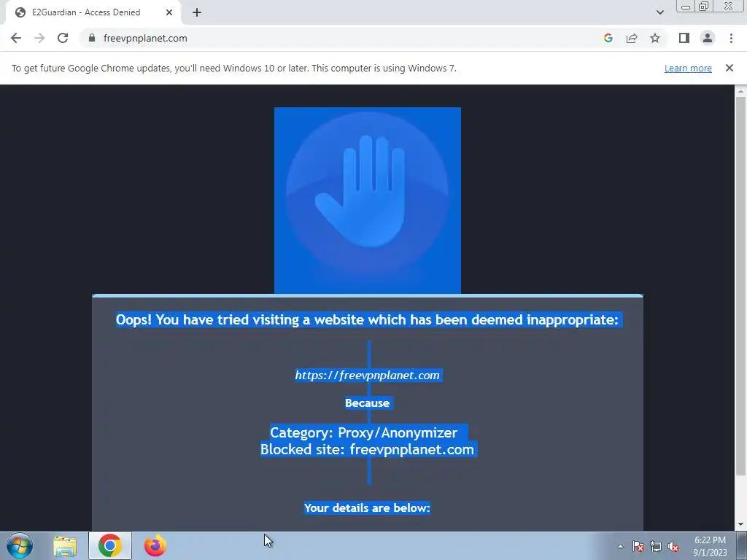Click the https://freevpnplanet.com blocked URL text
The height and width of the screenshot is (560, 747).
pos(368,376)
